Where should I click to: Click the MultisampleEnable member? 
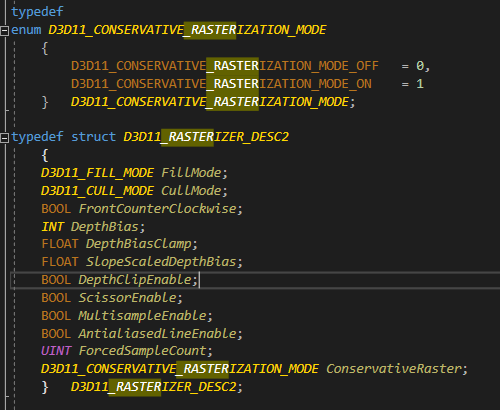click(143, 316)
